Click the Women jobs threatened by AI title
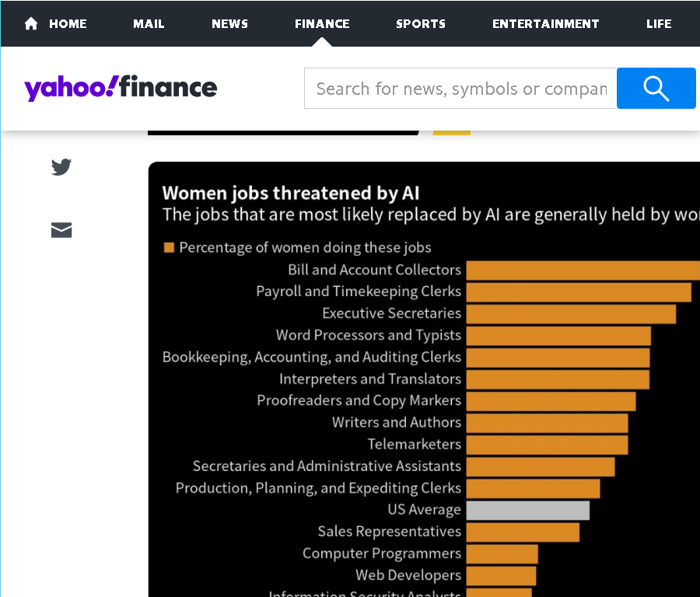 tap(291, 194)
